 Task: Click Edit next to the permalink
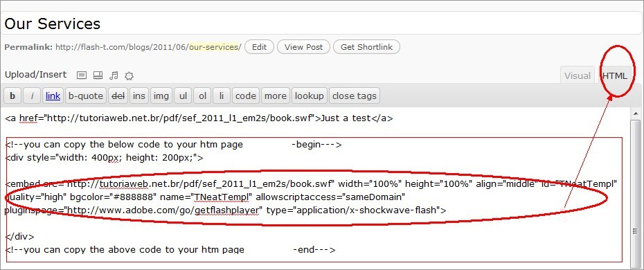259,47
